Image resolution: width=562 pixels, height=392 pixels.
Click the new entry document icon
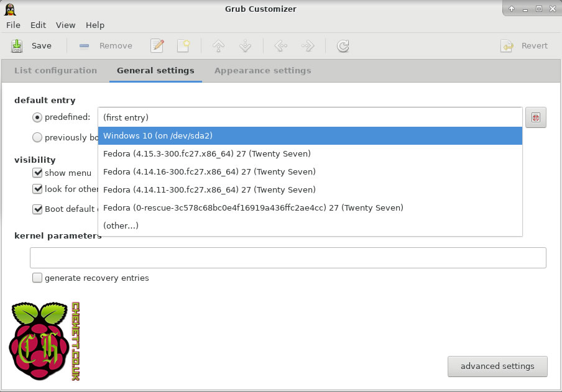coord(183,45)
